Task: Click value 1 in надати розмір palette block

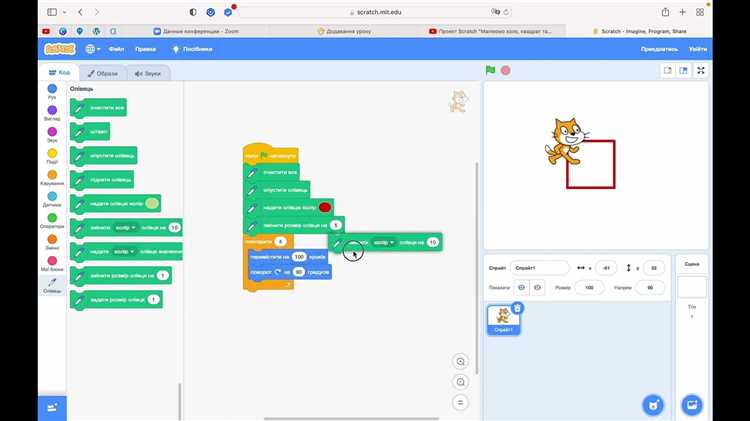Action: tap(153, 299)
